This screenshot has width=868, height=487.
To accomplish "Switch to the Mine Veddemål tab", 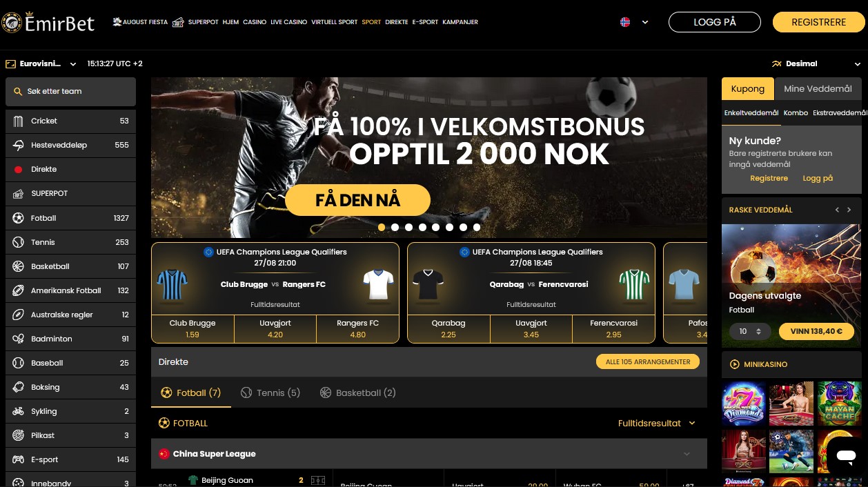I will click(x=818, y=88).
